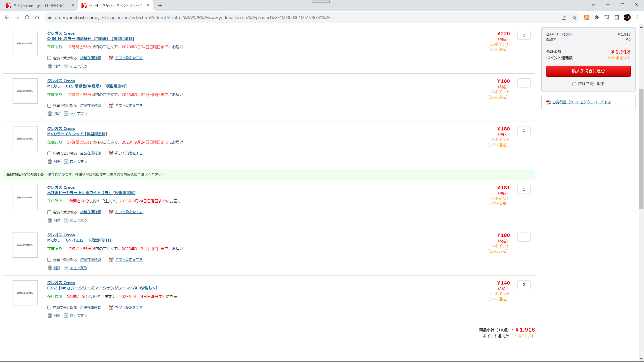644x362 pixels.
Task: Open browser extensions puzzle icon
Action: 597,17
